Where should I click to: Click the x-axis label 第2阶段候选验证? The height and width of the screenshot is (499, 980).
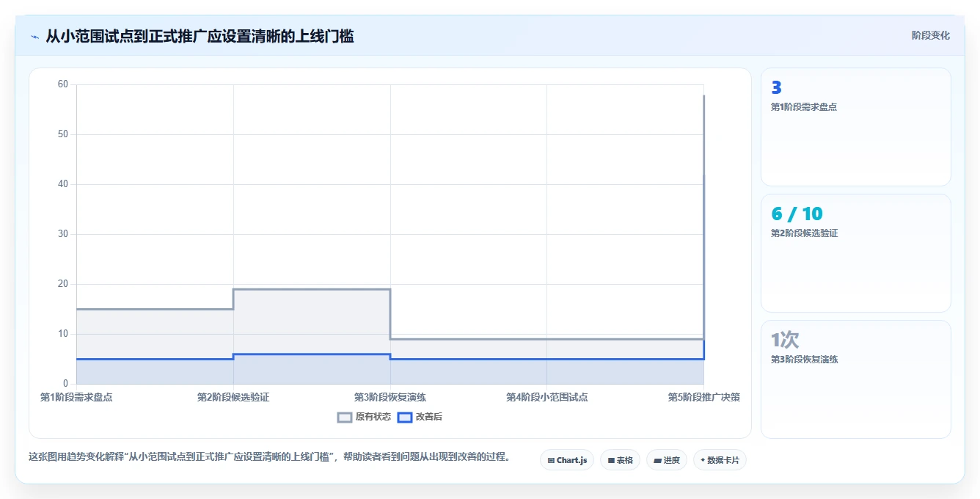tap(233, 397)
